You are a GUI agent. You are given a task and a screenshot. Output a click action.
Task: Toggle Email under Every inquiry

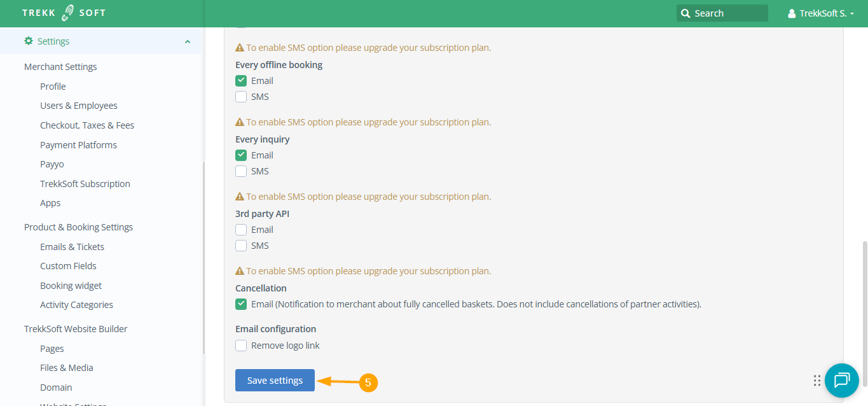click(241, 155)
